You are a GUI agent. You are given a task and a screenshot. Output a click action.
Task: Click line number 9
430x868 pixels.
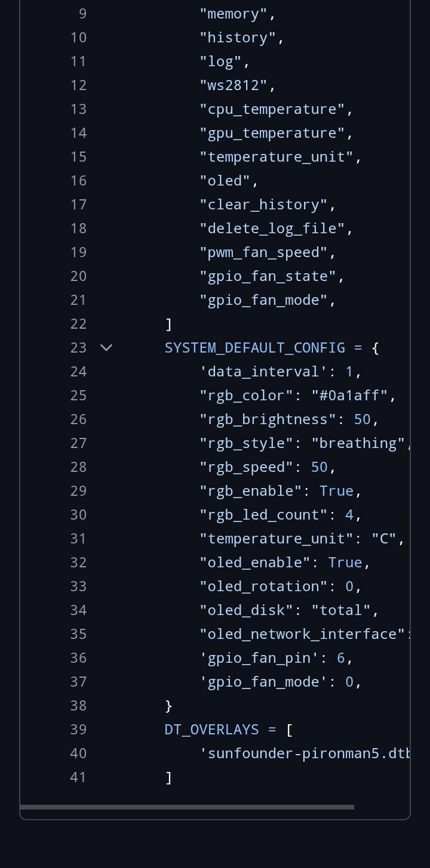(x=82, y=13)
